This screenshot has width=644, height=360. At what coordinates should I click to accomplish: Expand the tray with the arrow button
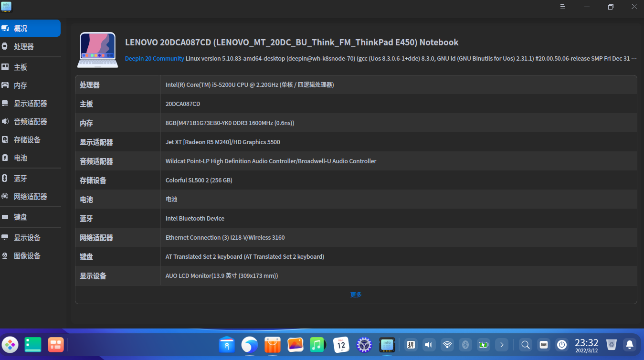501,344
